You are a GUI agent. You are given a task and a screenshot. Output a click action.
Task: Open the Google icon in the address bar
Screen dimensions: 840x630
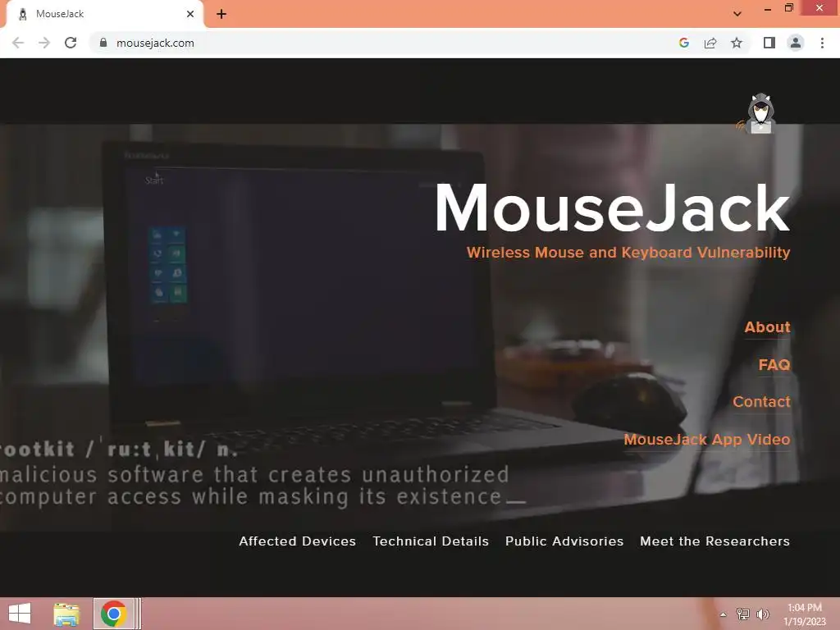[x=683, y=43]
